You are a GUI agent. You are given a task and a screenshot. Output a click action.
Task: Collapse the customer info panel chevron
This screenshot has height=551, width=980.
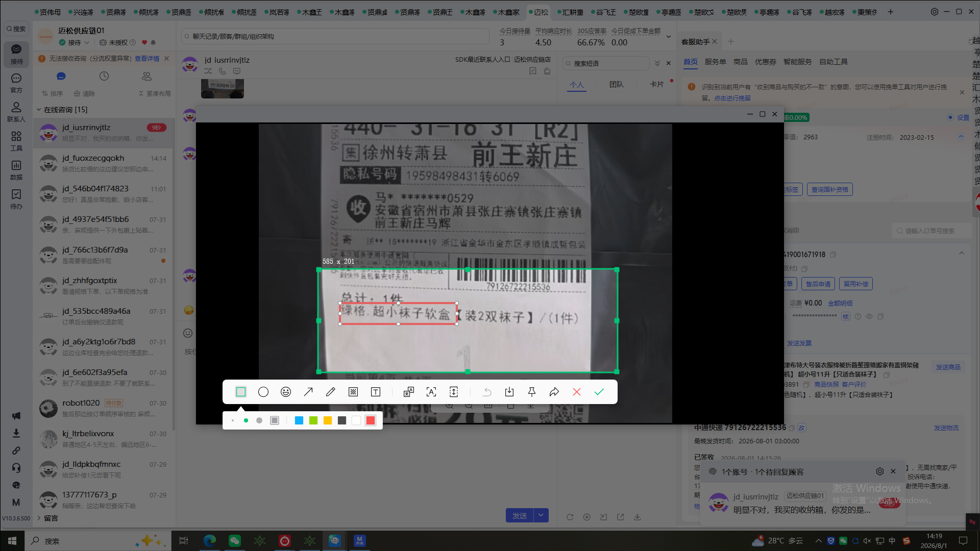pyautogui.click(x=961, y=137)
